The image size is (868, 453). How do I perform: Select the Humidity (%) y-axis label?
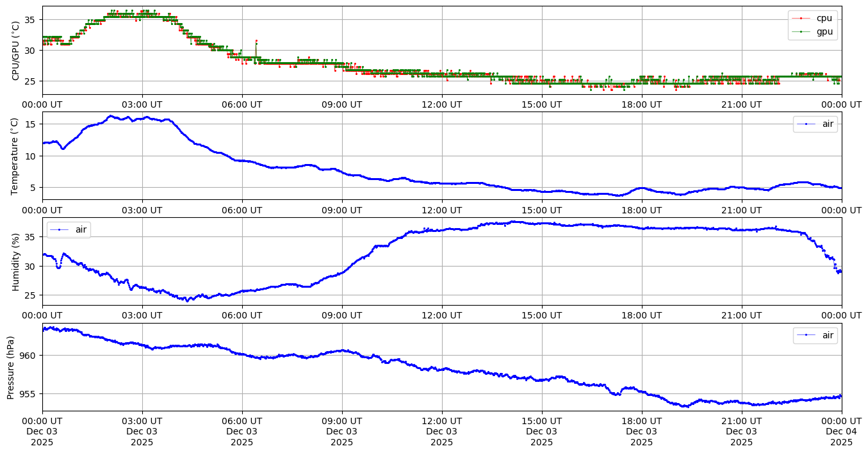[16, 261]
